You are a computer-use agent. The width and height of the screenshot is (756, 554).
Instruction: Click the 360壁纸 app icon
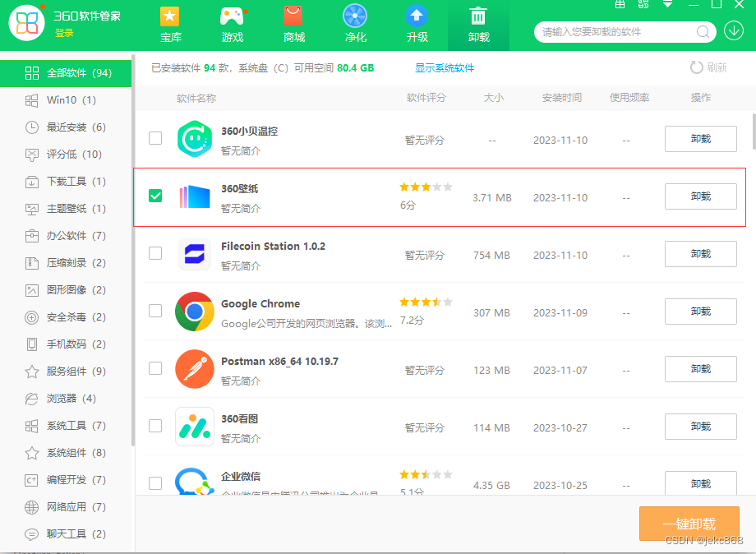click(194, 196)
